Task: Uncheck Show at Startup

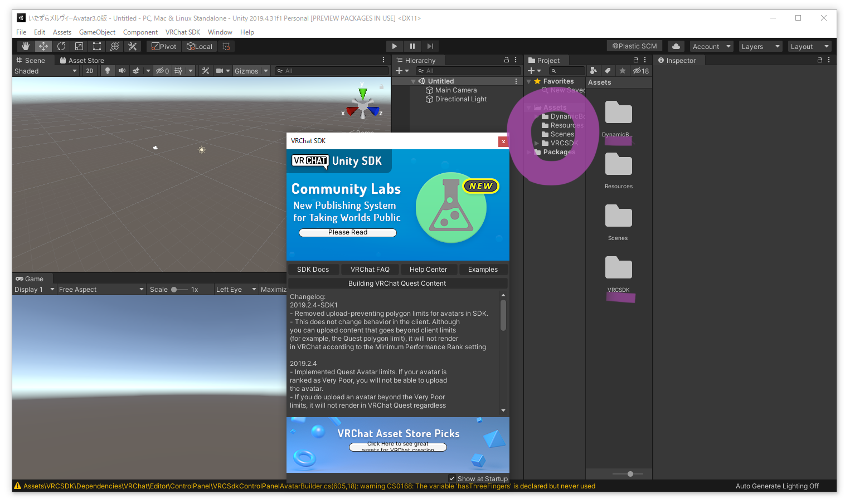Action: 452,478
